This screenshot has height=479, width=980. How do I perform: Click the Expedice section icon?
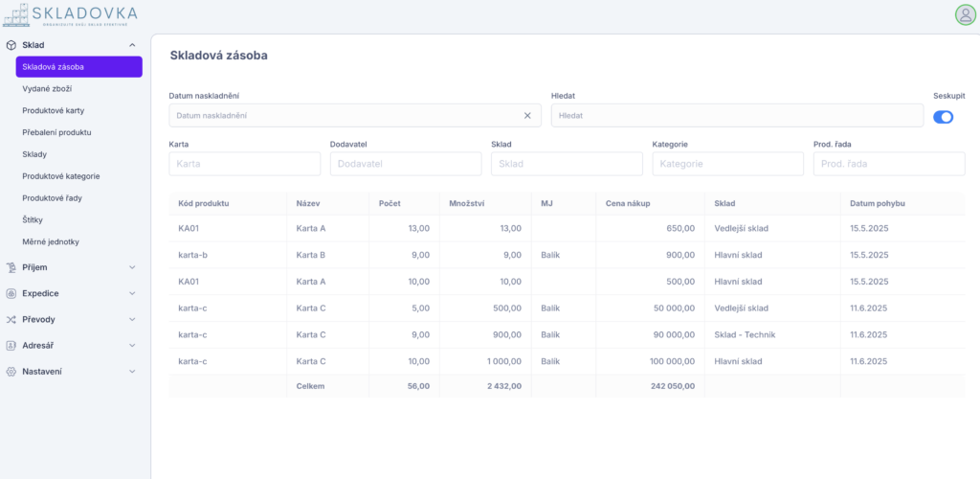pyautogui.click(x=11, y=293)
